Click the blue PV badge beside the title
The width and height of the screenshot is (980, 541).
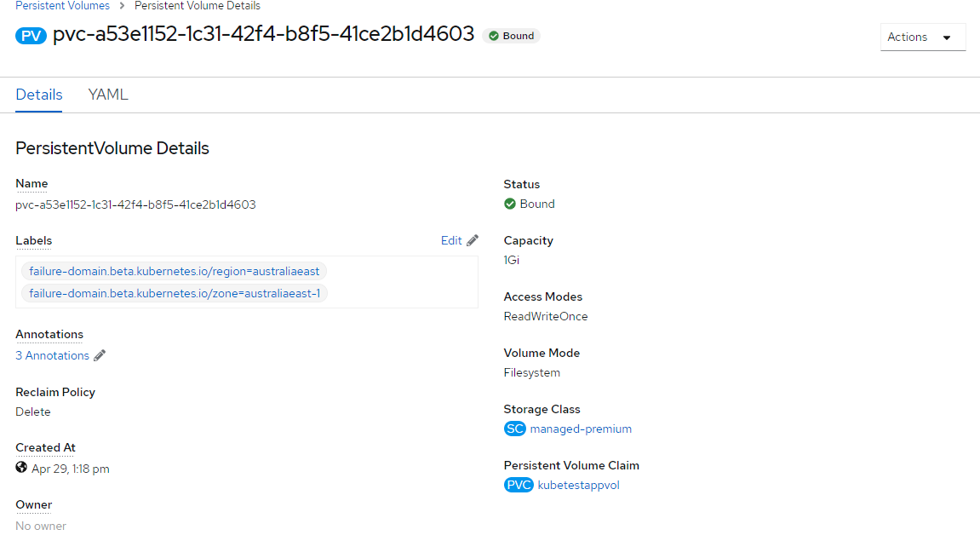point(32,36)
